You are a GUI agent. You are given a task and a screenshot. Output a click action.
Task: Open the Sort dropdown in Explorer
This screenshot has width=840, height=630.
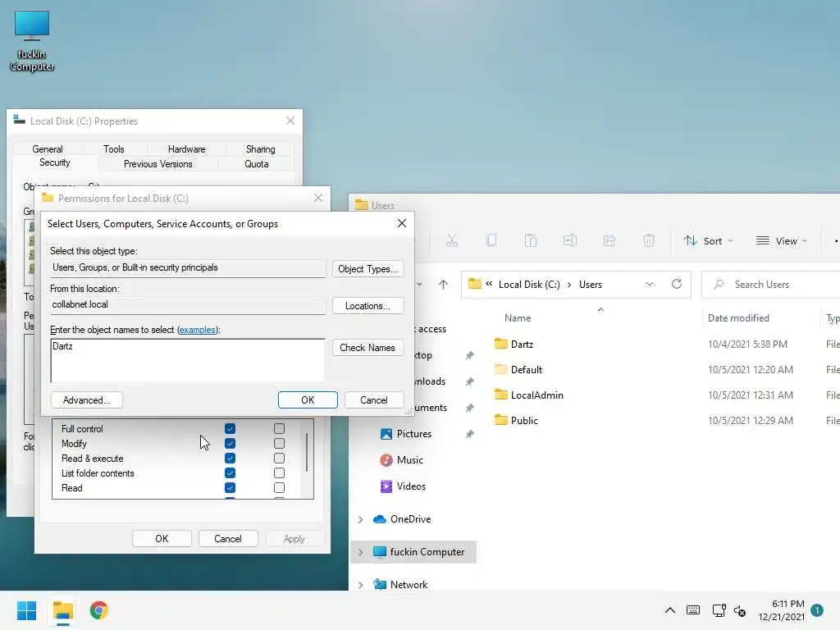(x=708, y=241)
